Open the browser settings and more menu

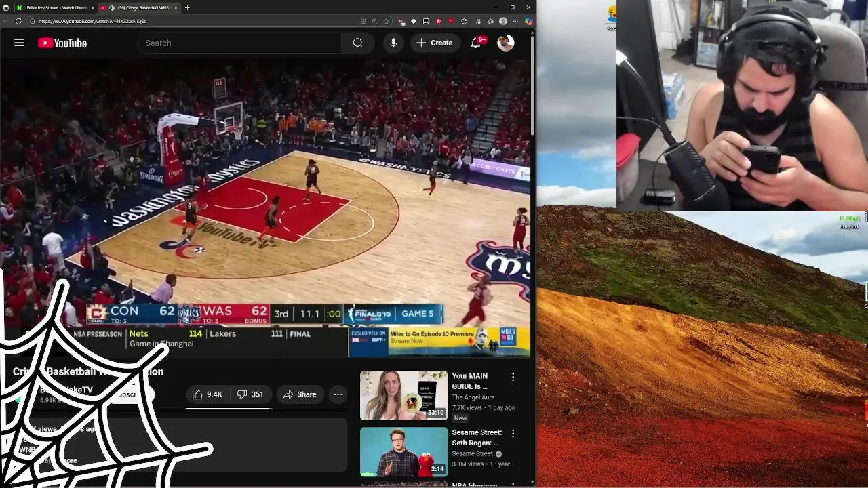tap(515, 21)
